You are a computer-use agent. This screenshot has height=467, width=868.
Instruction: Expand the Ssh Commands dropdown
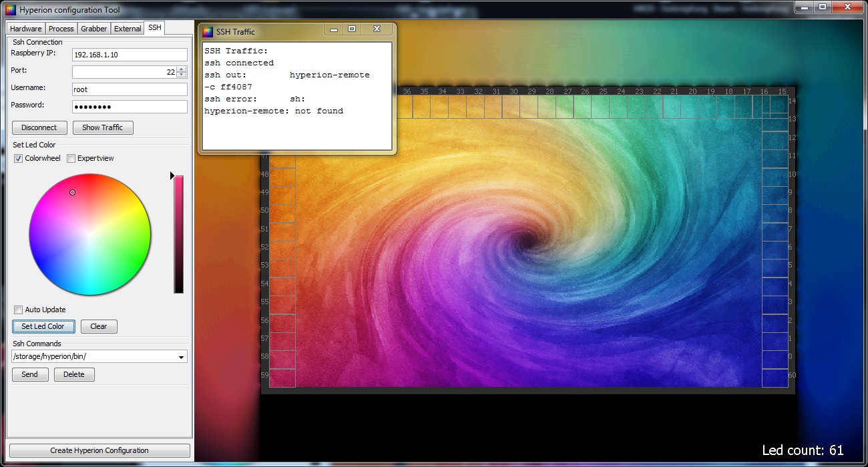[x=181, y=357]
